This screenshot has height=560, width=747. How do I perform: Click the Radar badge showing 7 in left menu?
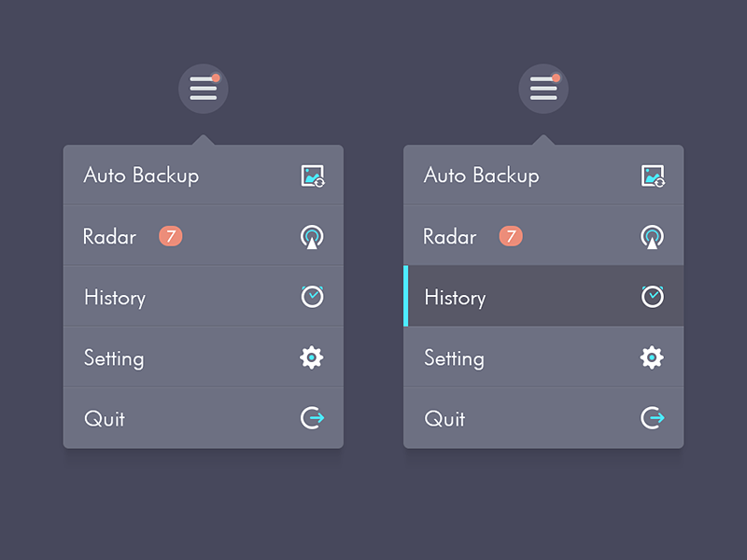coord(170,237)
